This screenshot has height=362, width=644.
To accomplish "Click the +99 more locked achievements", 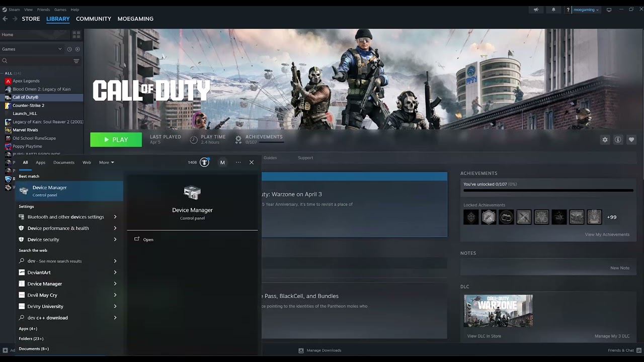I will coord(611,217).
